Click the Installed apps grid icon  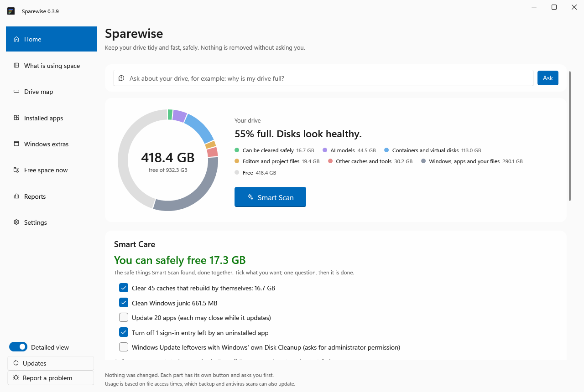click(x=16, y=118)
